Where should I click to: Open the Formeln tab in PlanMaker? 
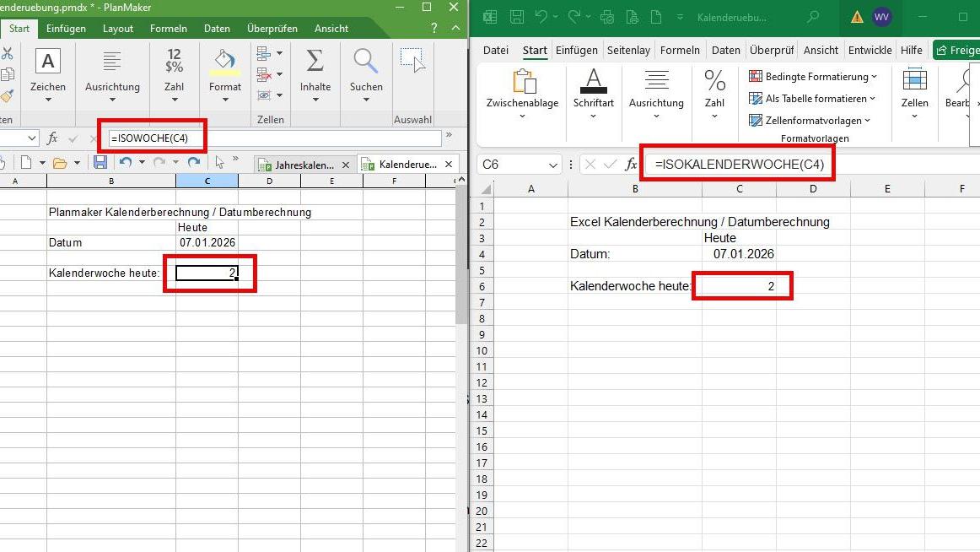(169, 29)
